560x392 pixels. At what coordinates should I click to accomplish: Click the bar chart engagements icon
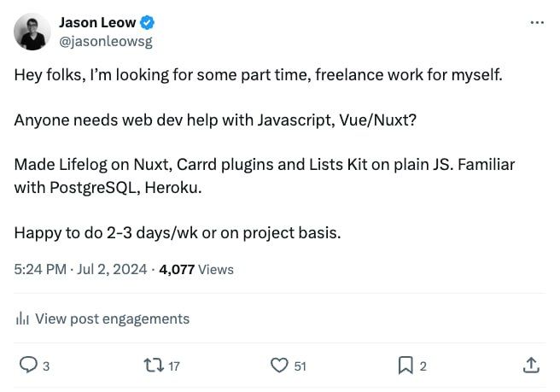(23, 319)
